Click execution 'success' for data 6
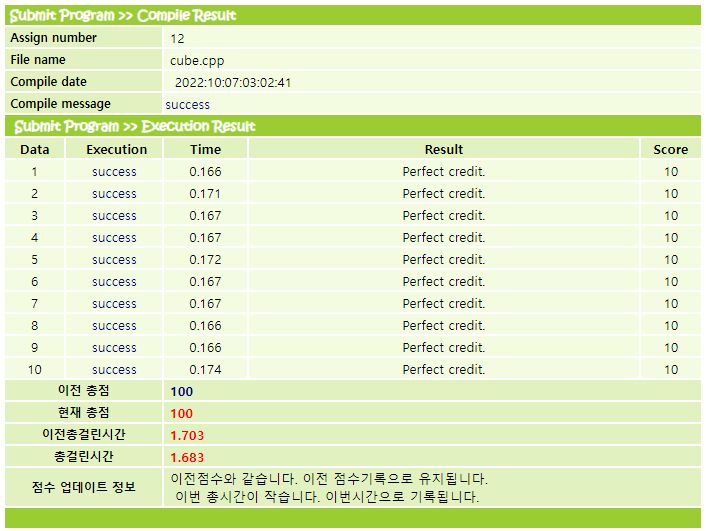This screenshot has width=706, height=531. [114, 282]
